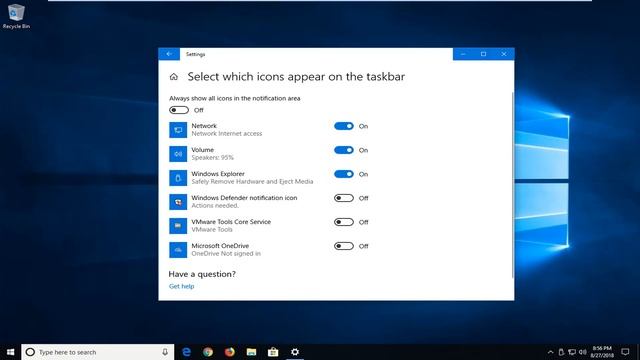Image resolution: width=640 pixels, height=360 pixels.
Task: Open the Recycle Bin desktop icon
Action: click(16, 16)
